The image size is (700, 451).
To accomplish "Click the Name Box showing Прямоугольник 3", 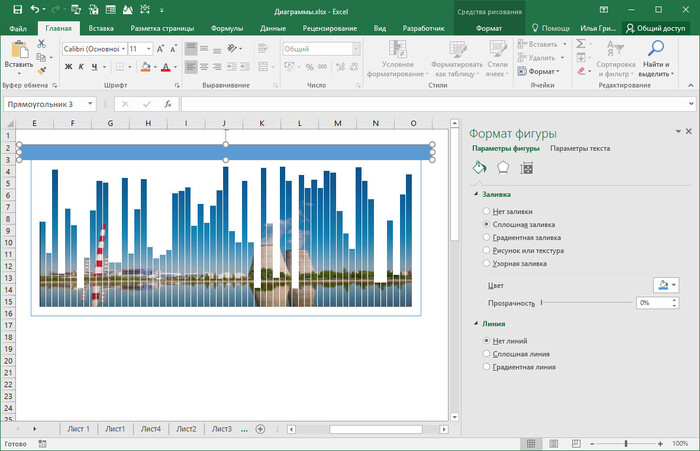I will click(x=45, y=104).
